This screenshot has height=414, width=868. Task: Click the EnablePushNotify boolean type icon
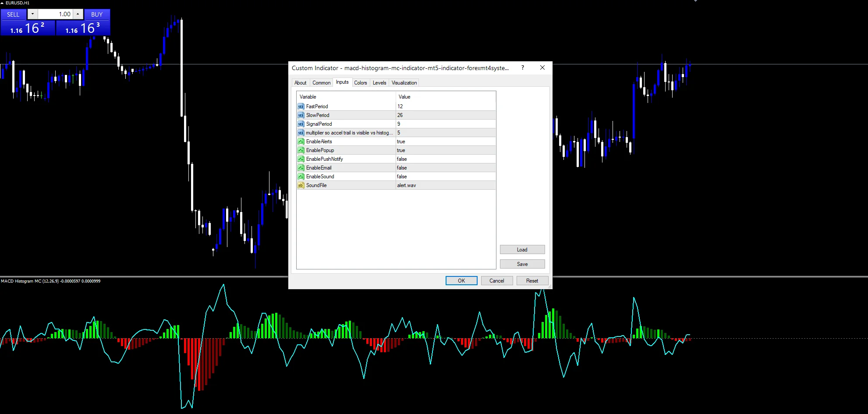coord(301,159)
